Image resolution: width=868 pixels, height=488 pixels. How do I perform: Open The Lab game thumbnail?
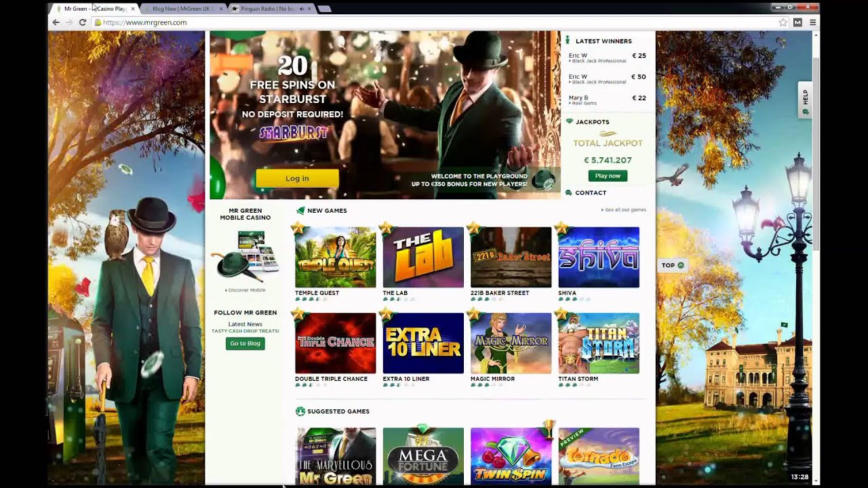click(x=423, y=257)
